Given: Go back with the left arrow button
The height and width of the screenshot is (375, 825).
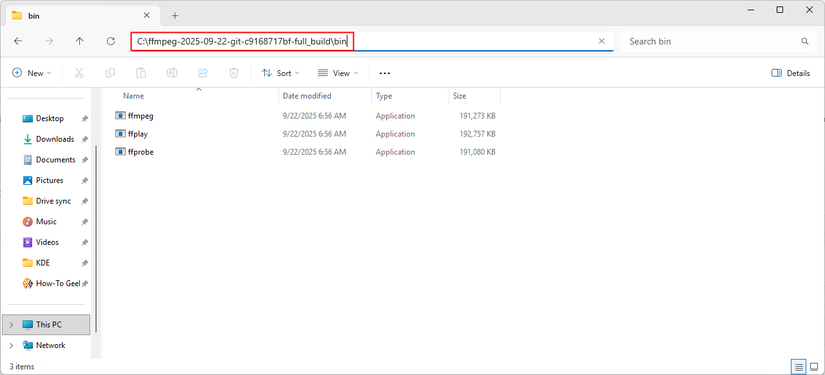Looking at the screenshot, I should tap(18, 41).
